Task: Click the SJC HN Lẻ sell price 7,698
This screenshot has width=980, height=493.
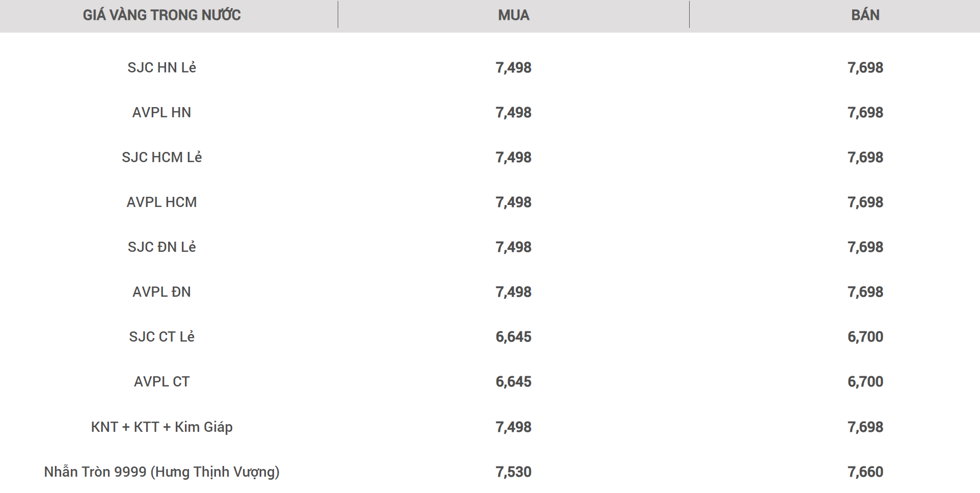Action: 865,67
